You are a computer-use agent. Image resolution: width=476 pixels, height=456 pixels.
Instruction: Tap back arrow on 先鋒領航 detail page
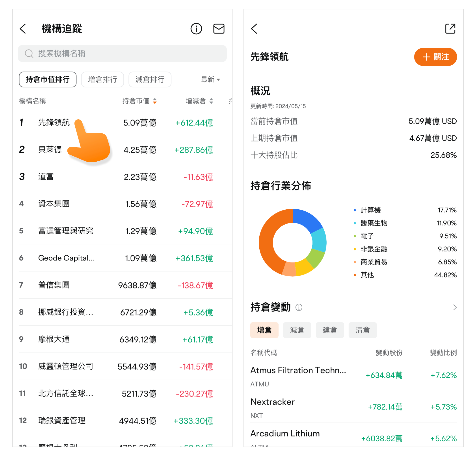click(254, 29)
